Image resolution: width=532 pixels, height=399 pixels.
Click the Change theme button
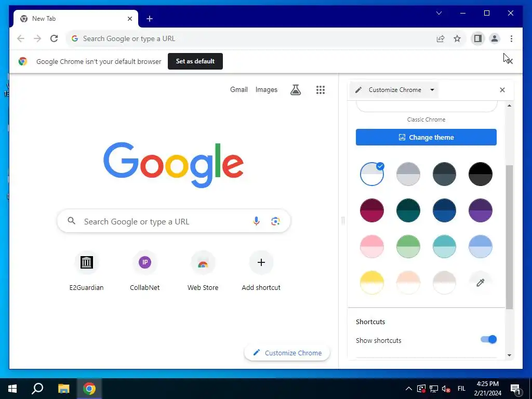pos(426,137)
